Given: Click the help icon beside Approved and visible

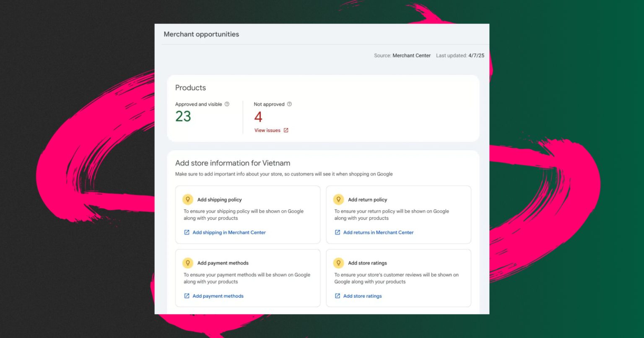Looking at the screenshot, I should point(227,104).
